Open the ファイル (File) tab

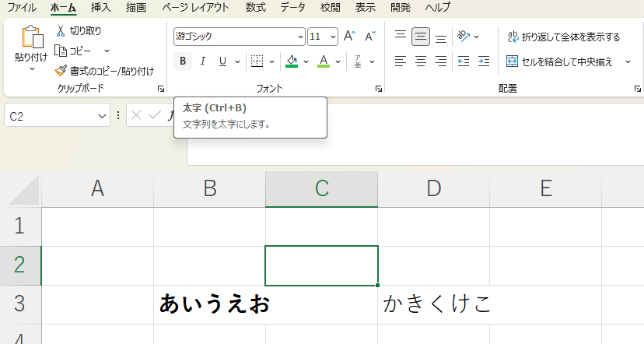pyautogui.click(x=22, y=8)
